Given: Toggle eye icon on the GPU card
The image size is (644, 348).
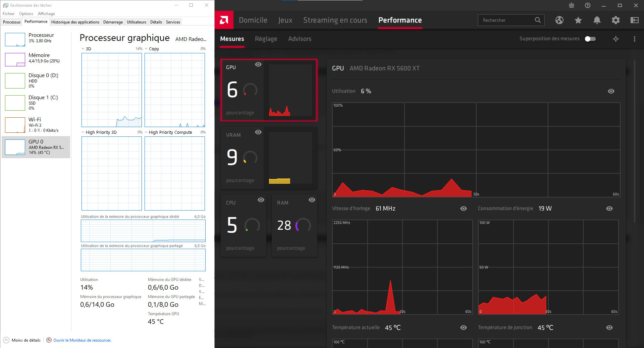Looking at the screenshot, I should point(258,64).
